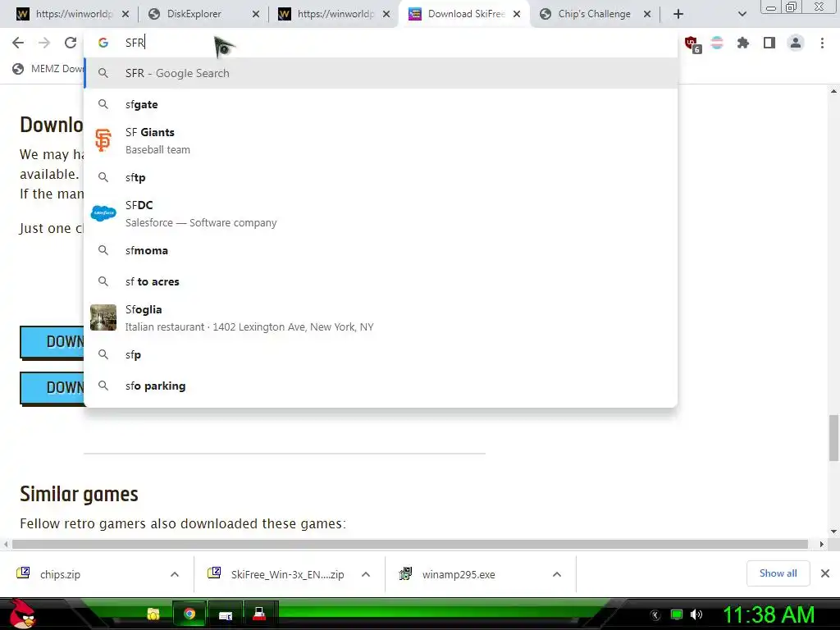Click the forward navigation arrow
840x630 pixels.
44,43
